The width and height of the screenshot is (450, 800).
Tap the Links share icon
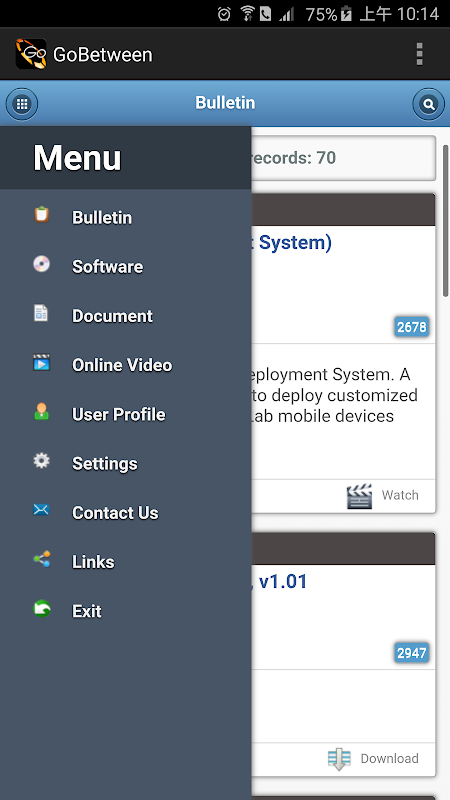coord(41,559)
